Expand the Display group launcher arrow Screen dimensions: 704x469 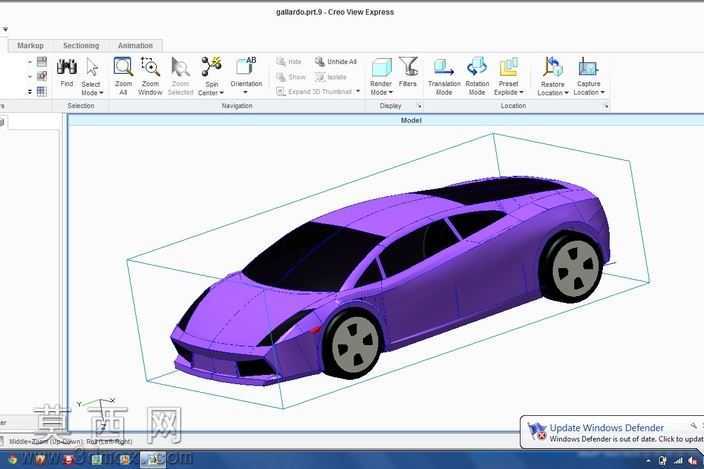coord(420,106)
